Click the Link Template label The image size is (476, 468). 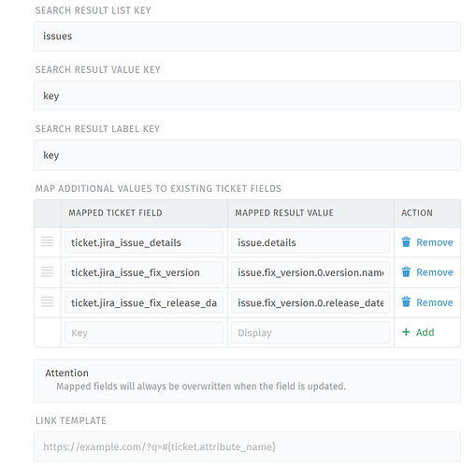coord(71,420)
